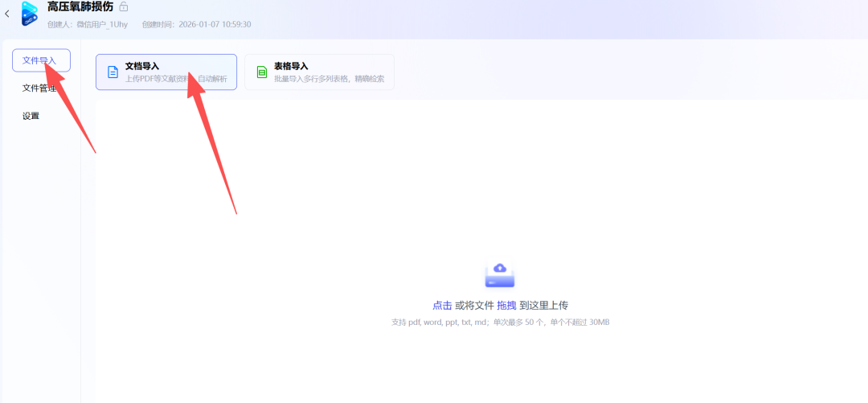The image size is (868, 403).
Task: Click the 拖拽 link text
Action: [506, 306]
